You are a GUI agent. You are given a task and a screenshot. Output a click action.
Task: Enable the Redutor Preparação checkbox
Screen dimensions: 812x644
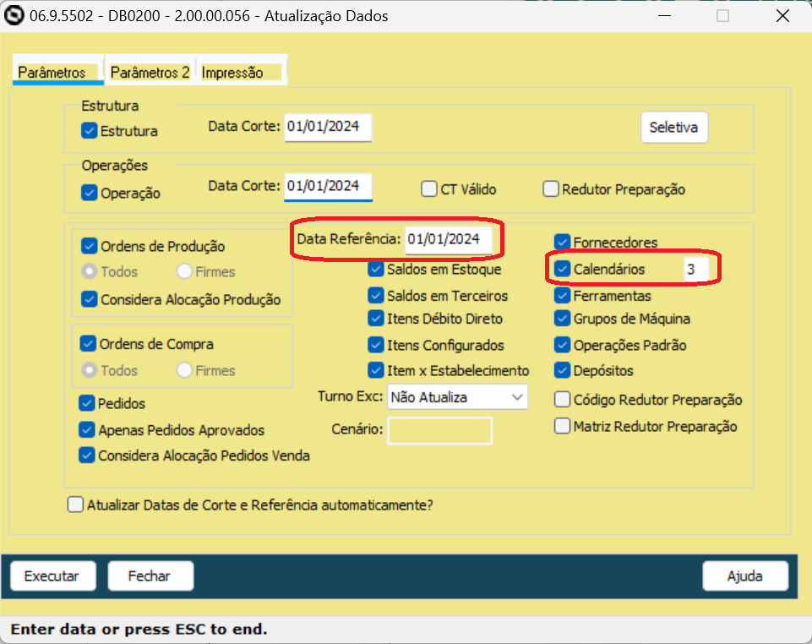(550, 189)
